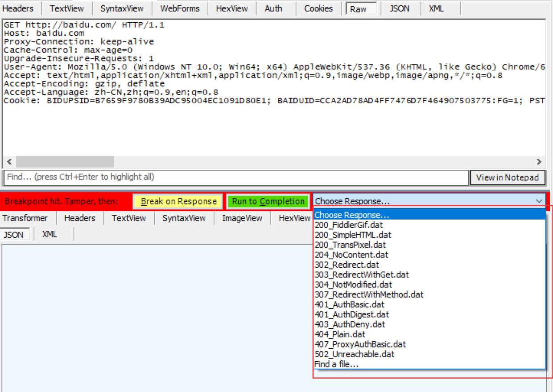Viewport: 553px width, 392px height.
Task: Select highlighted Choose Response… list entry
Action: pyautogui.click(x=429, y=215)
